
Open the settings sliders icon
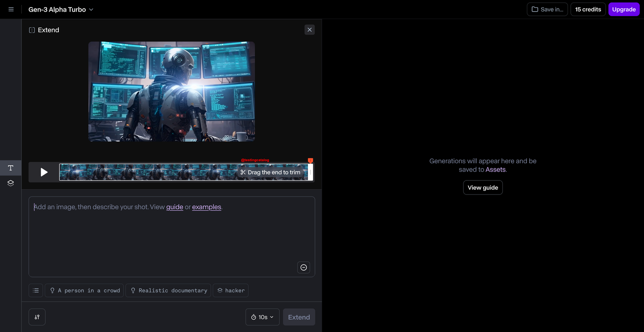[x=37, y=317]
